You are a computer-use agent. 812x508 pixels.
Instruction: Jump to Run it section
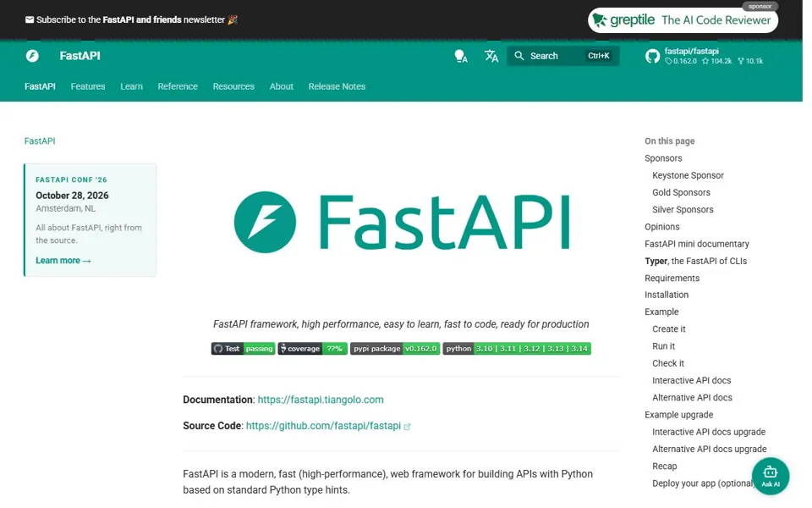point(663,345)
